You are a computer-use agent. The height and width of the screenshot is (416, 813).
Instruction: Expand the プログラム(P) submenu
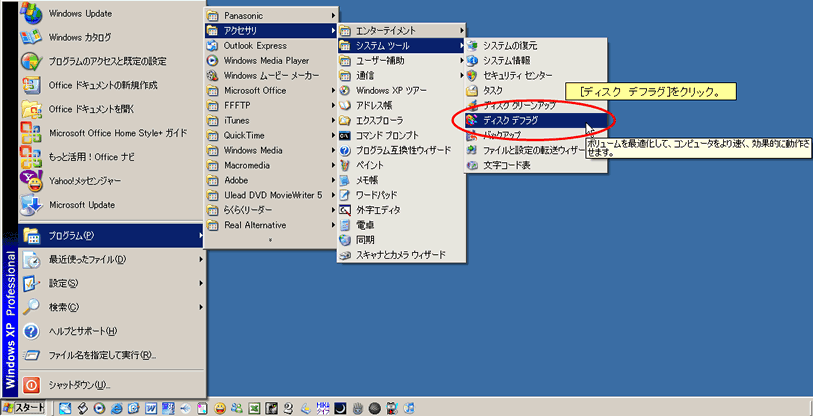pos(111,235)
